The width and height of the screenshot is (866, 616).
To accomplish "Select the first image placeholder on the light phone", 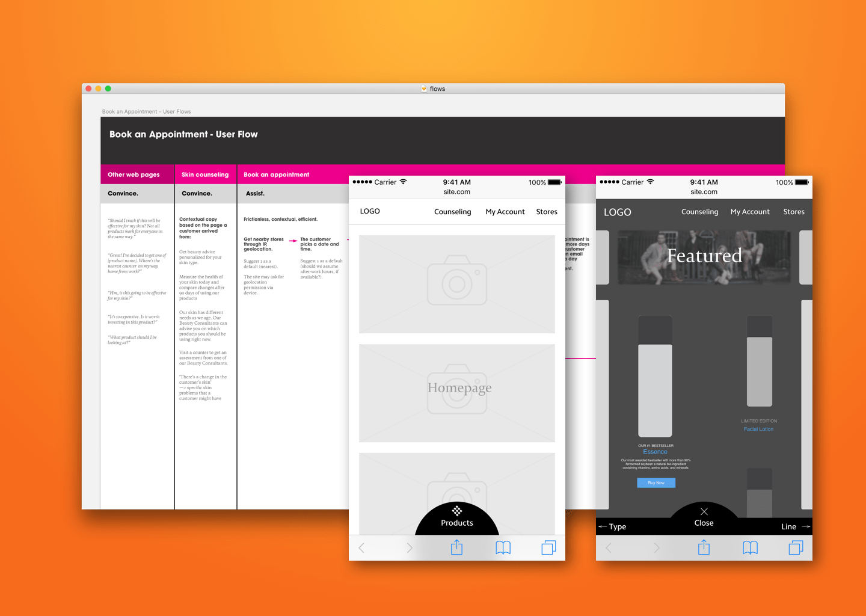I will (x=457, y=284).
